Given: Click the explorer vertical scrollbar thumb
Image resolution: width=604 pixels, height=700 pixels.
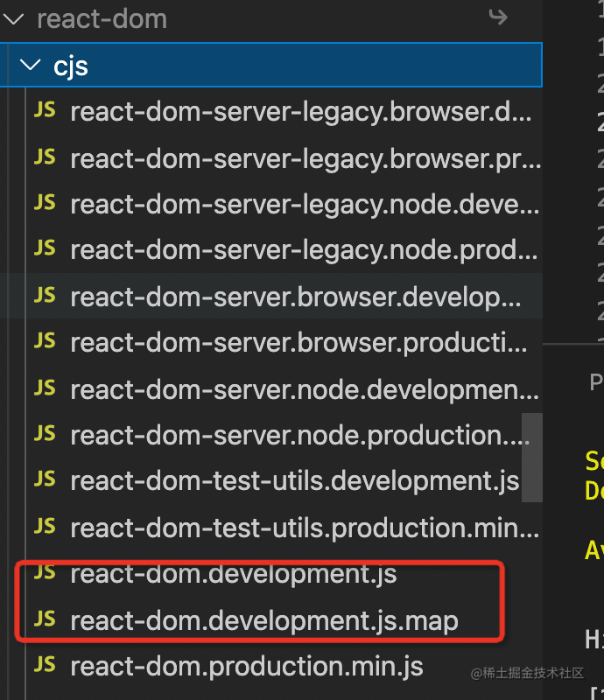Looking at the screenshot, I should [x=531, y=458].
